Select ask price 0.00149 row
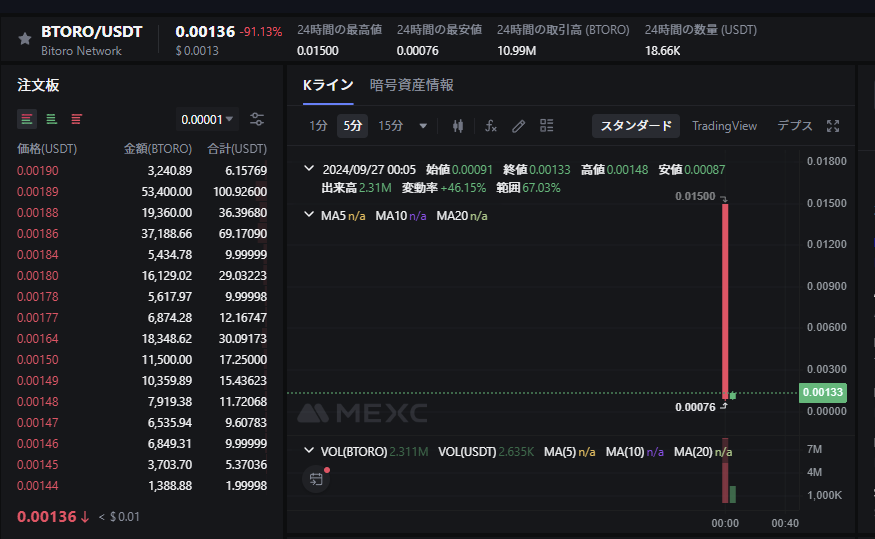 point(142,381)
